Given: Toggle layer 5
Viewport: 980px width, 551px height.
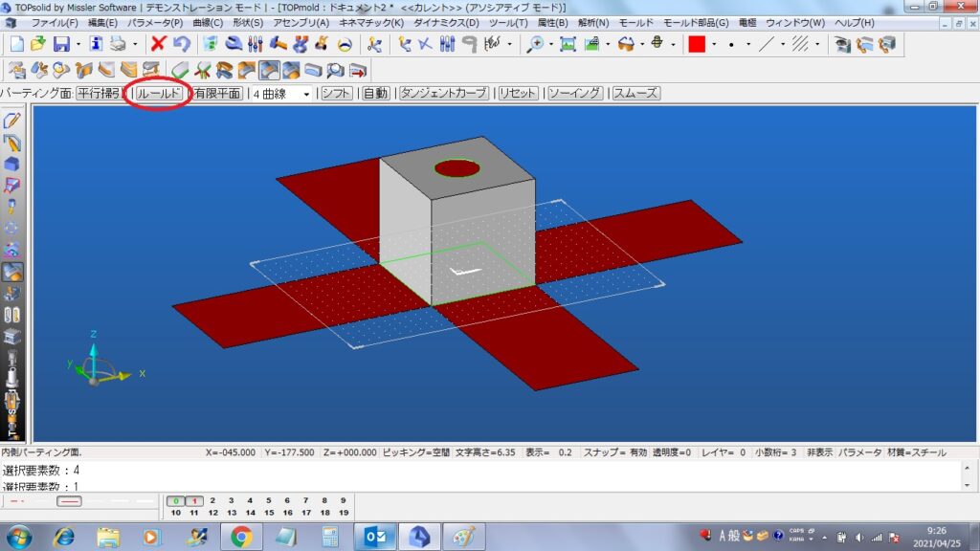Looking at the screenshot, I should [269, 500].
